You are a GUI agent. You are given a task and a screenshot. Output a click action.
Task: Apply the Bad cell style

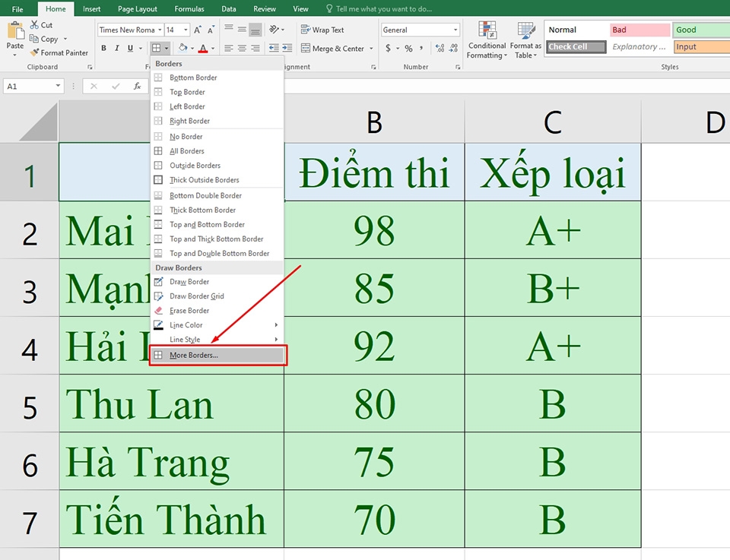[x=640, y=30]
